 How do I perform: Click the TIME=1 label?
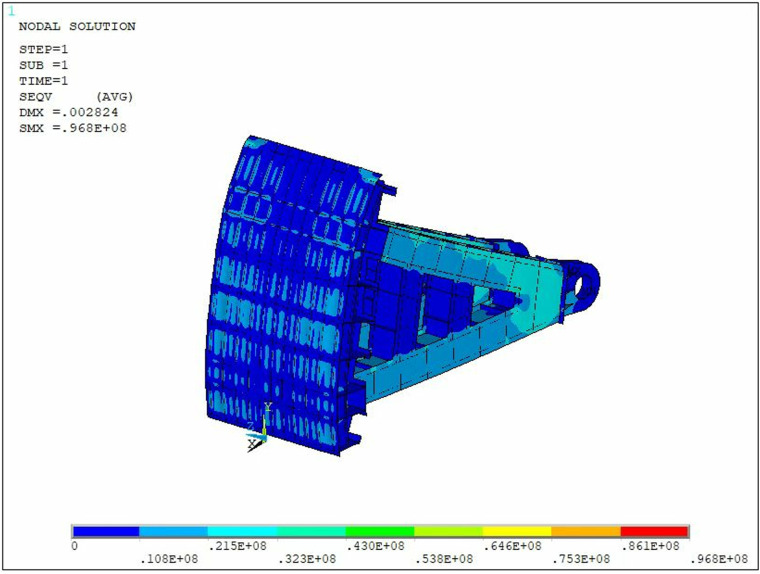click(x=44, y=80)
